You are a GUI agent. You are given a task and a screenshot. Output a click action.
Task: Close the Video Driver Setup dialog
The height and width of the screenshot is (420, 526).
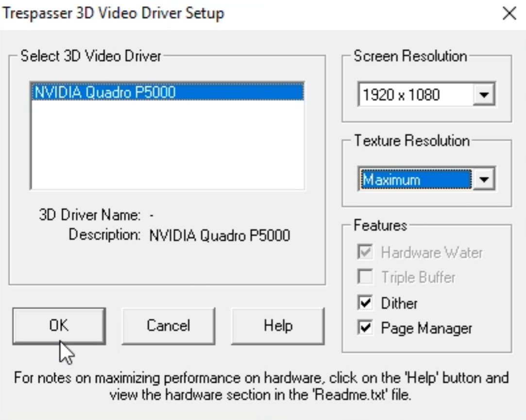click(x=509, y=14)
